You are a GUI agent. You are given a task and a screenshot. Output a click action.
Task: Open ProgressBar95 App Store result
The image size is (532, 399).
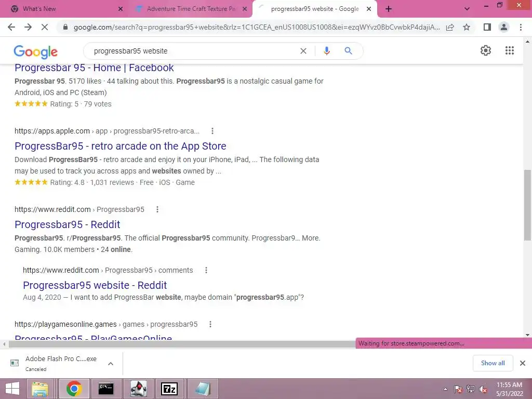coord(121,146)
